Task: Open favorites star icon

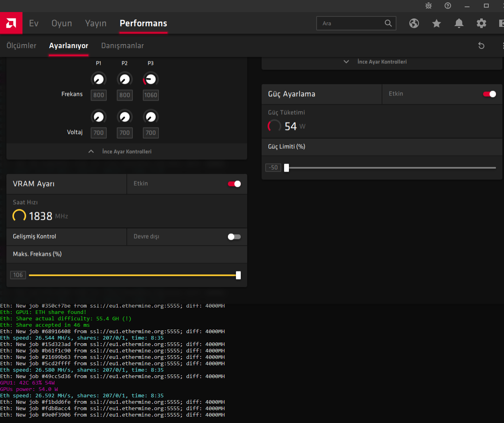Action: click(x=437, y=23)
